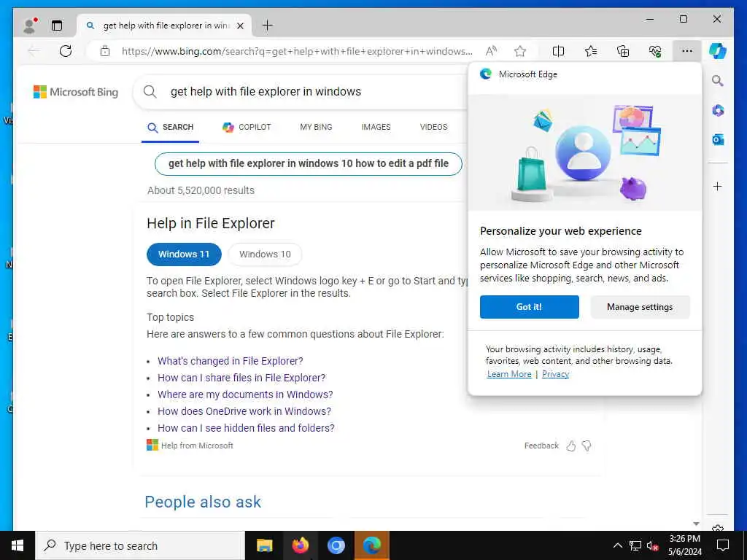The image size is (747, 560).
Task: Open the Copilot sidebar icon
Action: click(718, 51)
